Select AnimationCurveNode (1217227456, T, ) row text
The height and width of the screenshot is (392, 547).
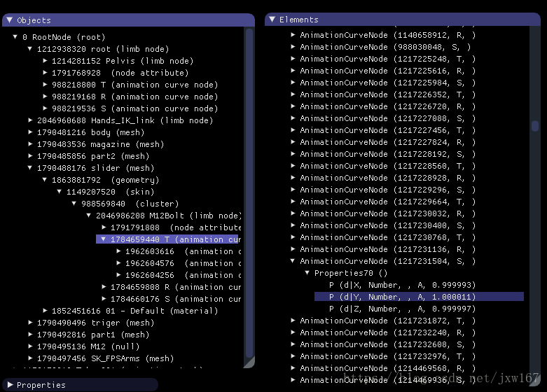point(387,130)
